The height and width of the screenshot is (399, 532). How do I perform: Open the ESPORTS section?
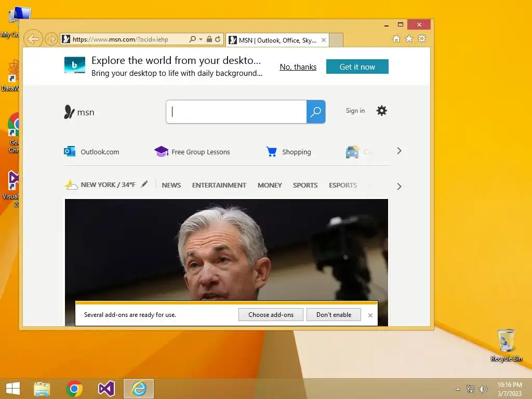(x=343, y=185)
